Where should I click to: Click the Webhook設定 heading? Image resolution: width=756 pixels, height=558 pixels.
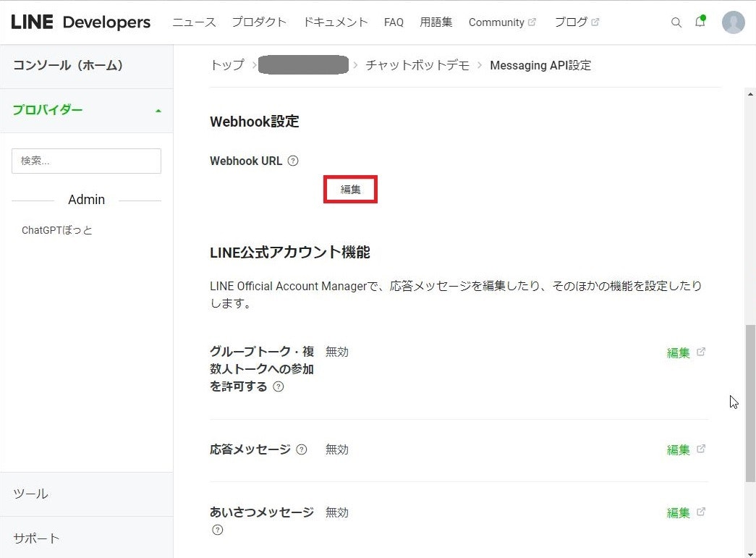255,122
